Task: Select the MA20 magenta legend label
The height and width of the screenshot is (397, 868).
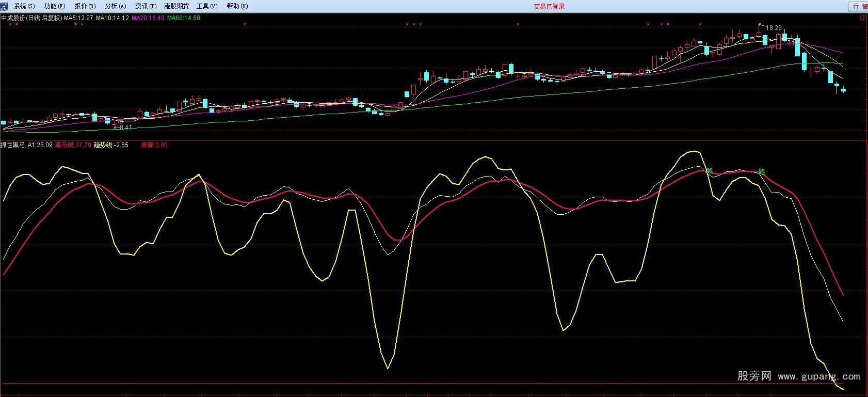Action: (148, 18)
